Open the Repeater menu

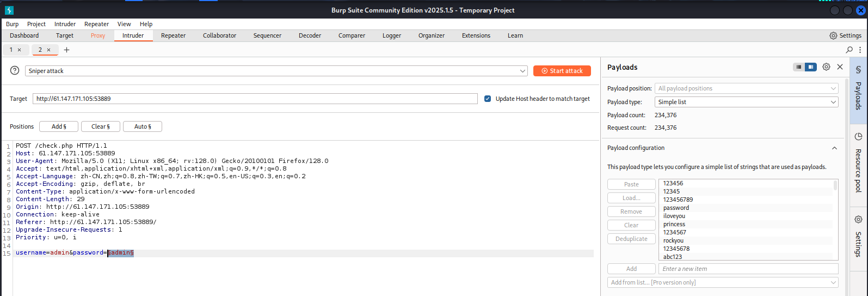coord(96,24)
